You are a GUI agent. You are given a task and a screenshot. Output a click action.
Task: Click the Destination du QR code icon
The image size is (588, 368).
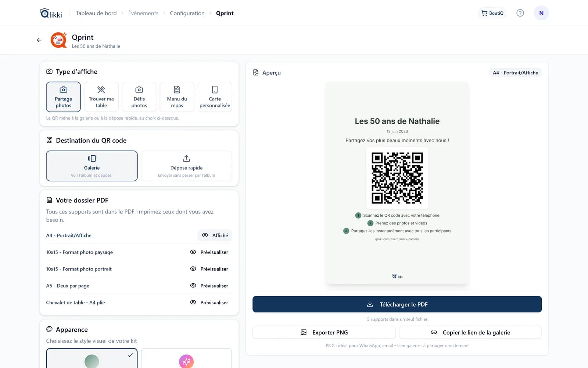(x=49, y=140)
